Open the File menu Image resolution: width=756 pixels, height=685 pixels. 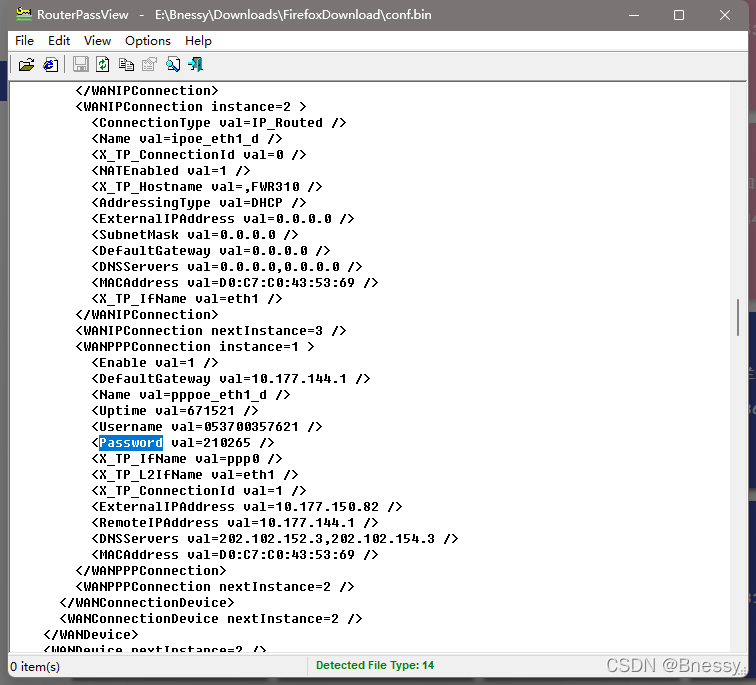coord(25,40)
